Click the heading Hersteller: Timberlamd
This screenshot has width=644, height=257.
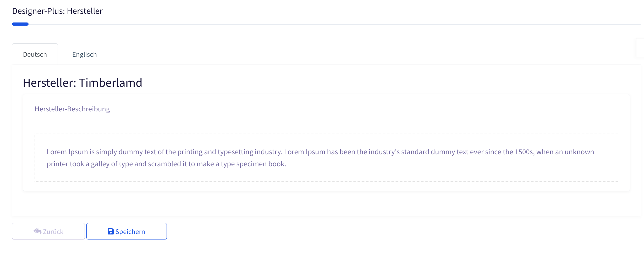(x=82, y=83)
